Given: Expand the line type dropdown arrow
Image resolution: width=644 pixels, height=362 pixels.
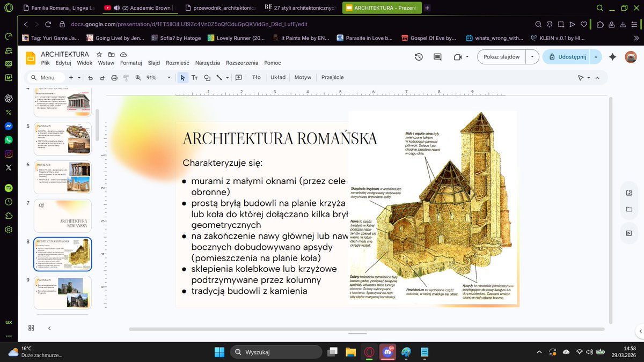Looking at the screenshot, I should [227, 78].
